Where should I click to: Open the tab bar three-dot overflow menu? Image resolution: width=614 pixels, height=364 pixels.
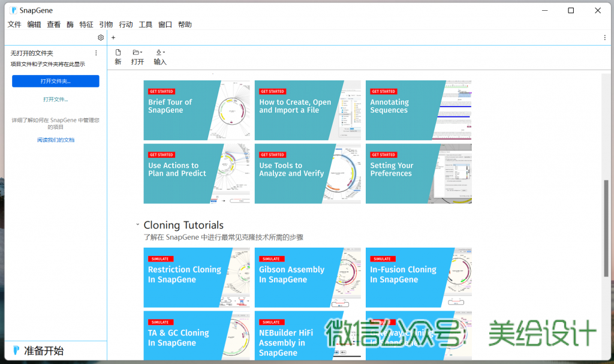pyautogui.click(x=604, y=38)
